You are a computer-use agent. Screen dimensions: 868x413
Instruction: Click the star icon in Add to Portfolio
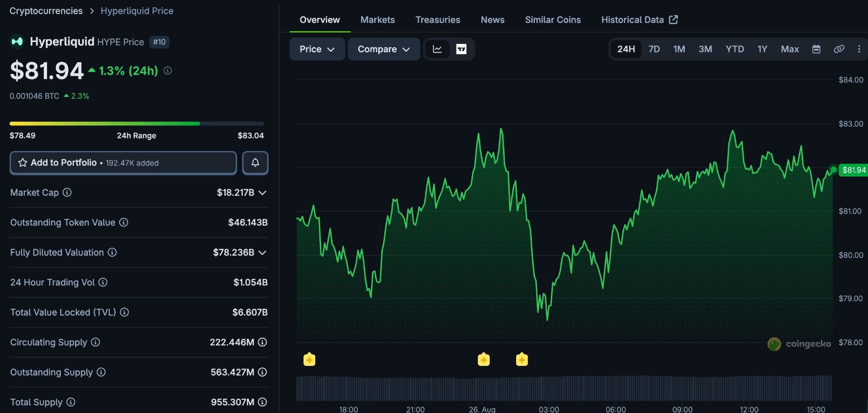22,162
